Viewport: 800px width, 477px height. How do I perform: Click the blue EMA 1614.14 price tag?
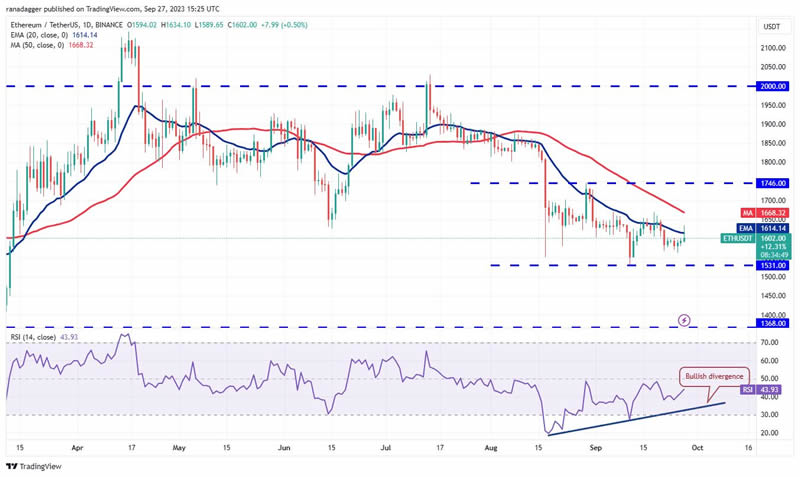(x=763, y=229)
